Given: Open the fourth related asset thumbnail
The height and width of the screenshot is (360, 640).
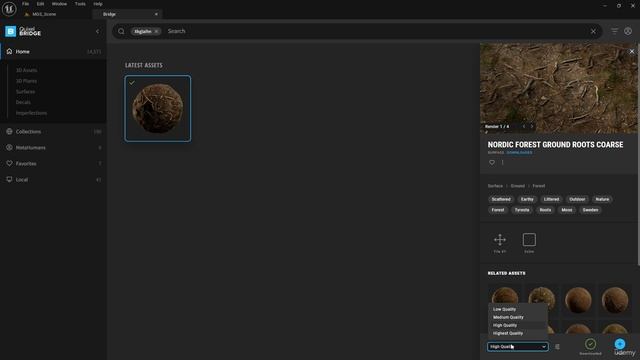Looking at the screenshot, I should click(x=615, y=300).
